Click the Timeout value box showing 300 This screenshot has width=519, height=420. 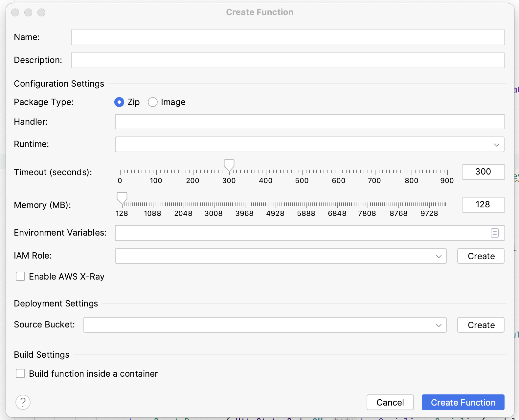483,172
